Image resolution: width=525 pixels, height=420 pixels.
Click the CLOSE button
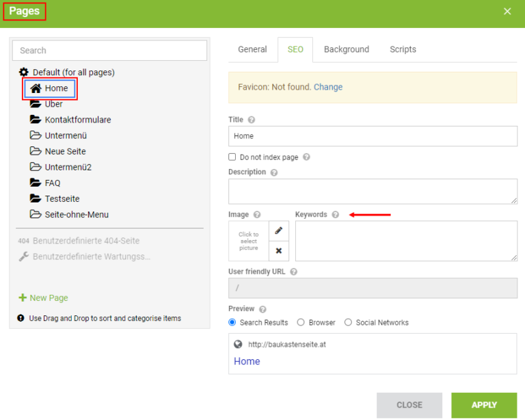[x=409, y=405]
